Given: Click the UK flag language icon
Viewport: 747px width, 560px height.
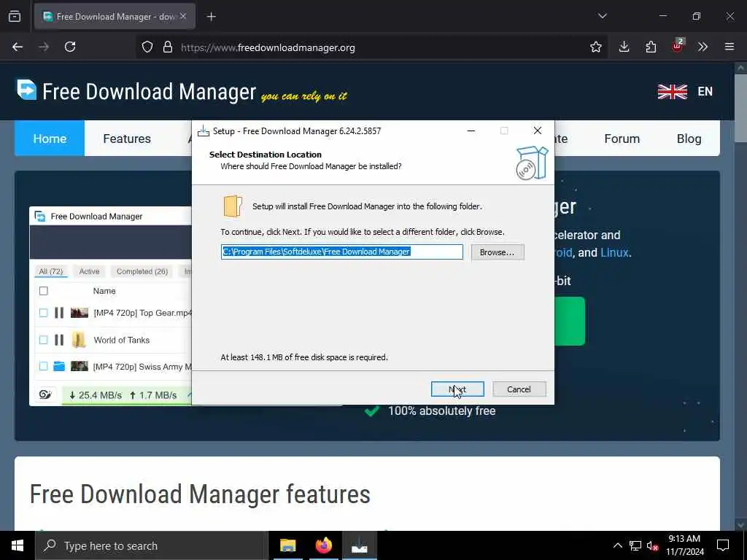Looking at the screenshot, I should [672, 91].
